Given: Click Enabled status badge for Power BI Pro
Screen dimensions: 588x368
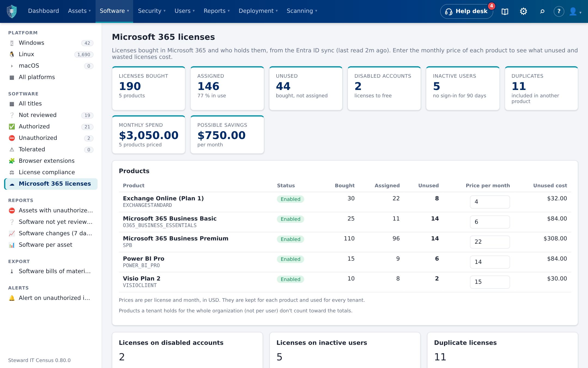Looking at the screenshot, I should (290, 259).
